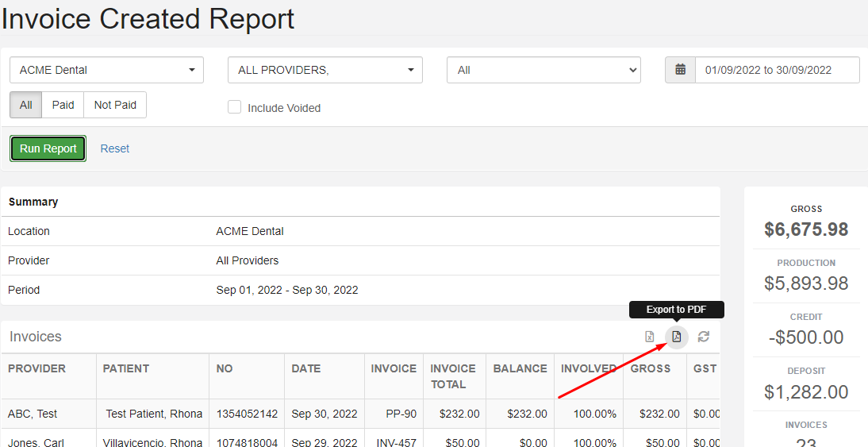
Task: Click the DATE column header
Action: pos(306,368)
